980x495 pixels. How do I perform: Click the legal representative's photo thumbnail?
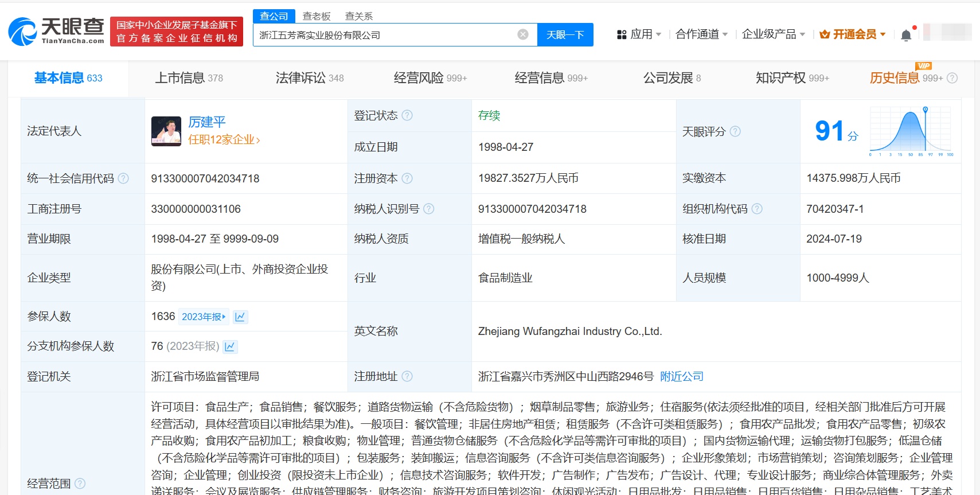point(166,131)
